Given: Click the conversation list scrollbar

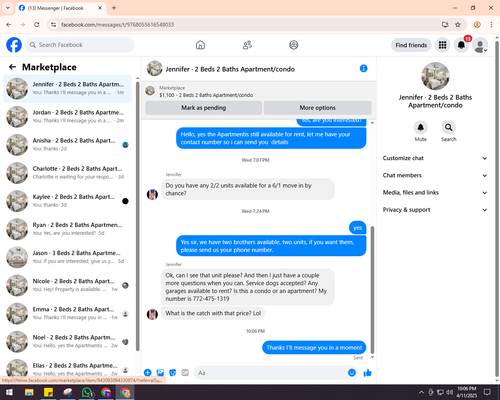Looking at the screenshot, I should 137,215.
